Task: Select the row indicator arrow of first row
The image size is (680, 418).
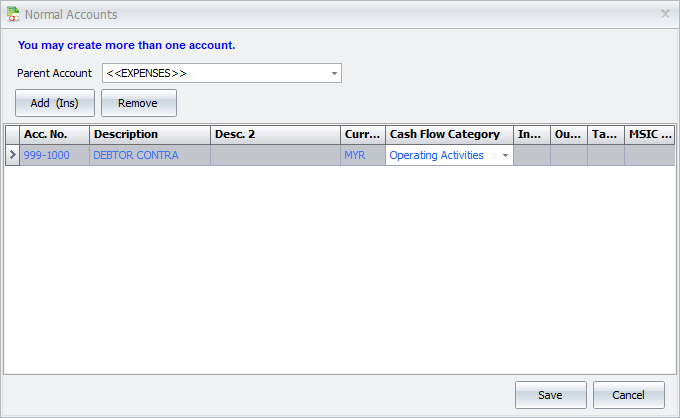Action: (12, 156)
